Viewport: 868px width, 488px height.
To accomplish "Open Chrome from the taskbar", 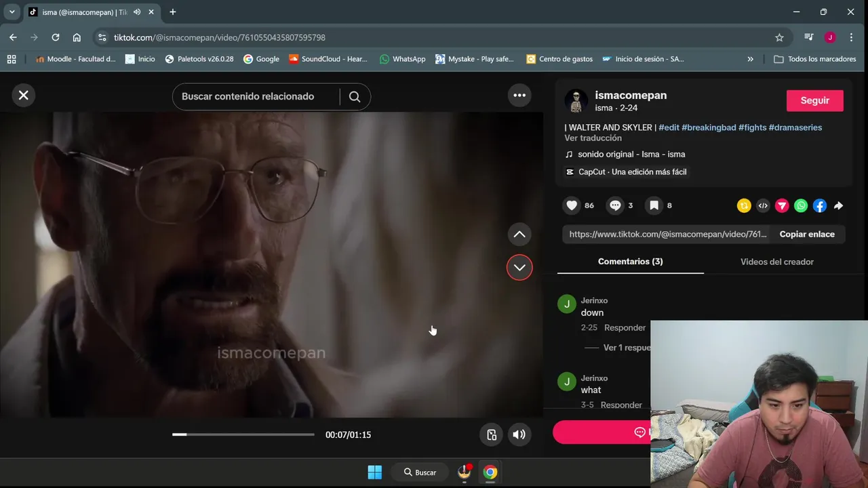I will click(x=490, y=472).
